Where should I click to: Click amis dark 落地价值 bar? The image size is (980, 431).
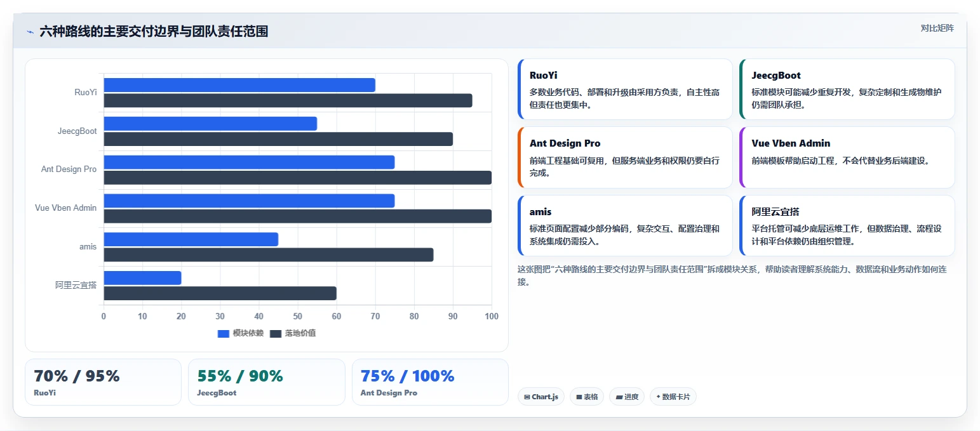point(269,255)
